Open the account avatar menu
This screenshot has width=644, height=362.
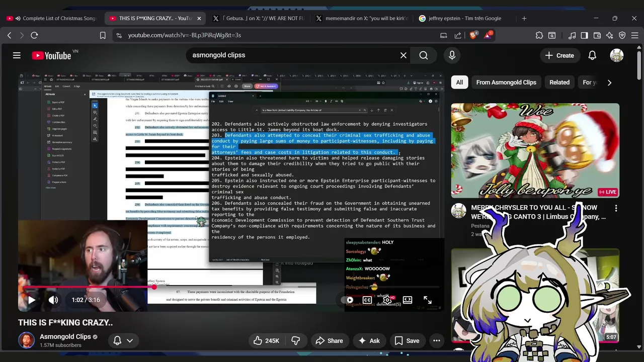617,55
